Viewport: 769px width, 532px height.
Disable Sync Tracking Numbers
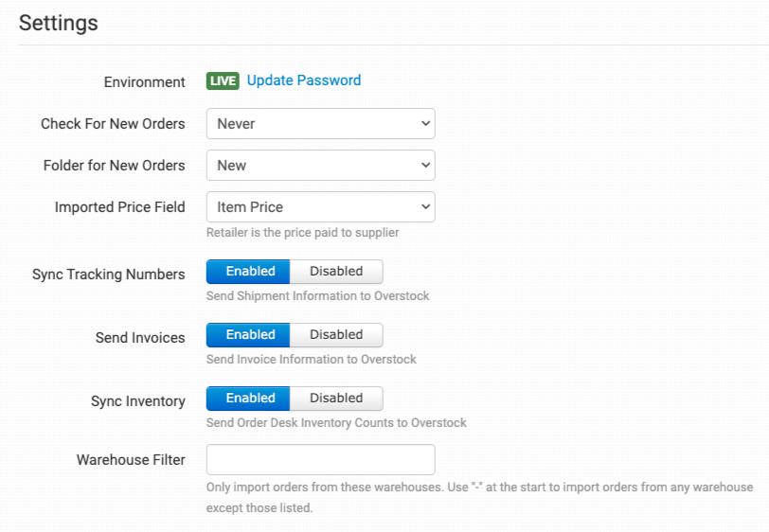pos(336,272)
